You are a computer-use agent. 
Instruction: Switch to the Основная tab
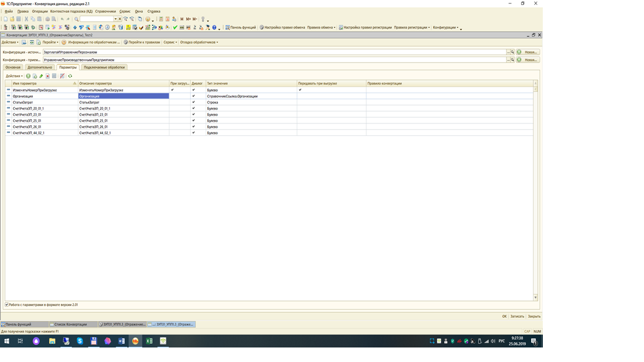pyautogui.click(x=13, y=67)
